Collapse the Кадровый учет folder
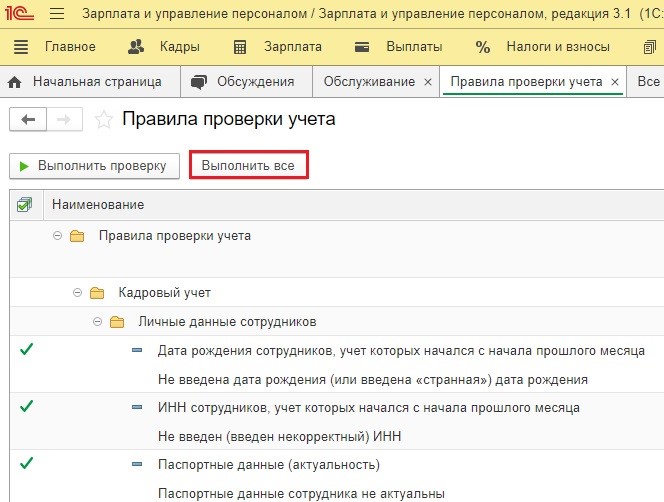 click(x=77, y=292)
